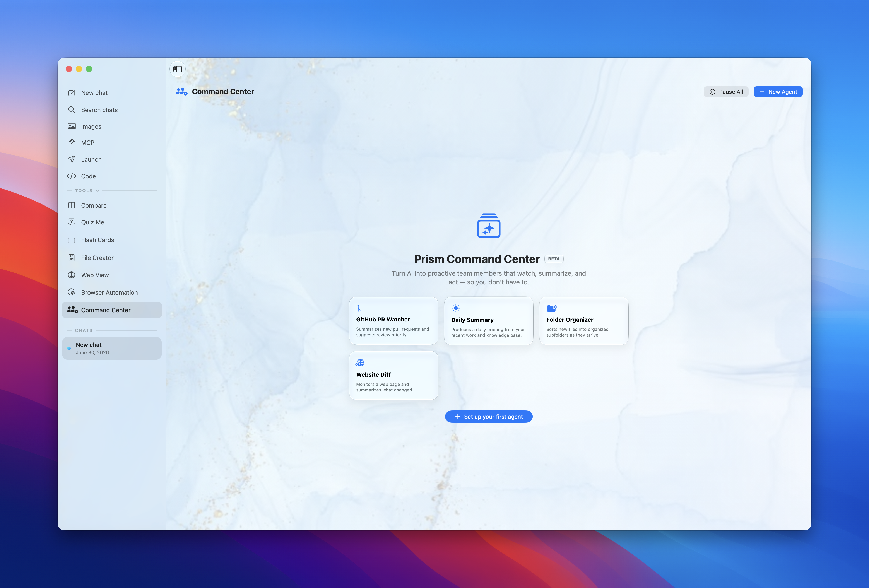
Task: Open Flash Cards tool
Action: 112,240
